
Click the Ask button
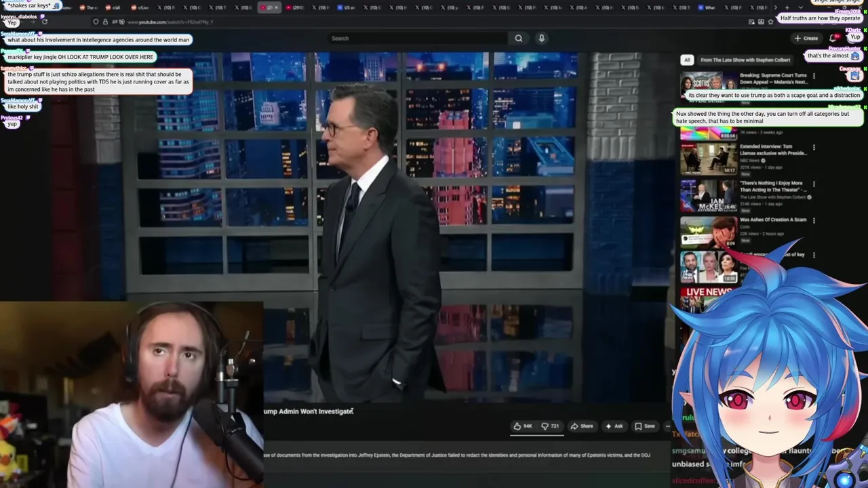click(x=614, y=426)
